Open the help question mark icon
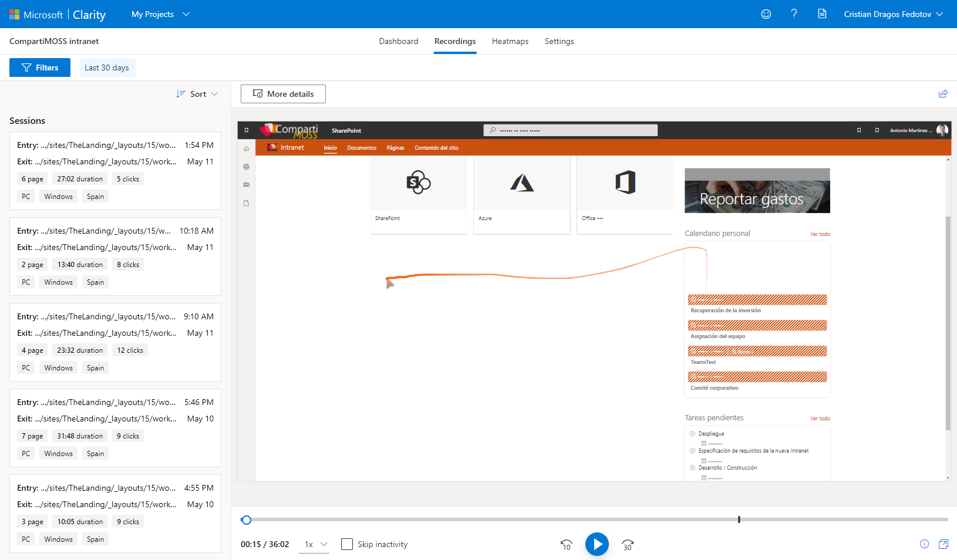This screenshot has height=560, width=957. 794,14
